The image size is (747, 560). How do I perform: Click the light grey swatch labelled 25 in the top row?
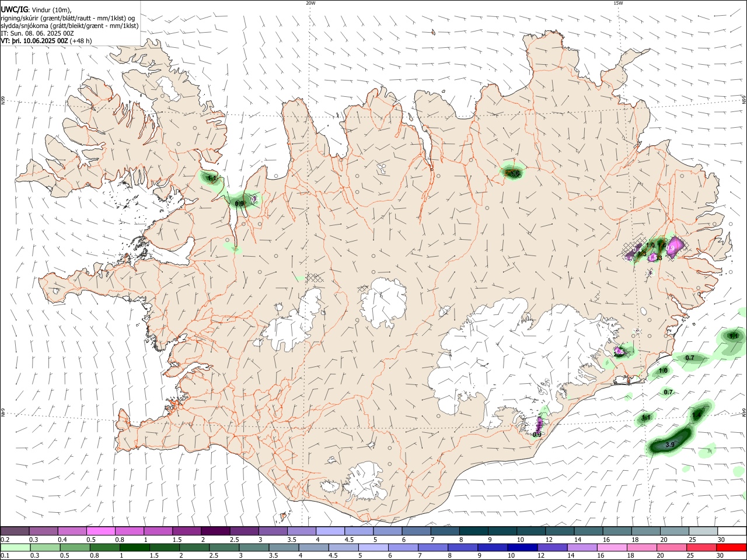703,531
